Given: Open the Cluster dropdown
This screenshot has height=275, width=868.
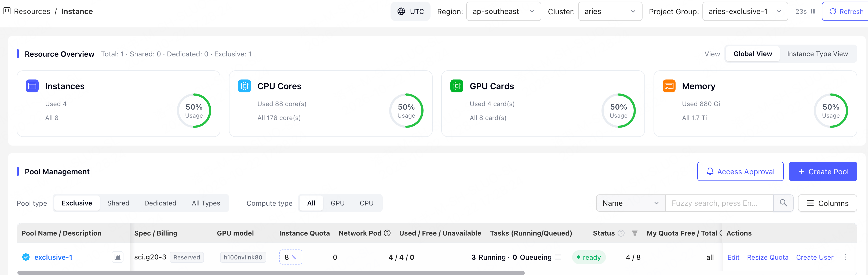Looking at the screenshot, I should (610, 12).
